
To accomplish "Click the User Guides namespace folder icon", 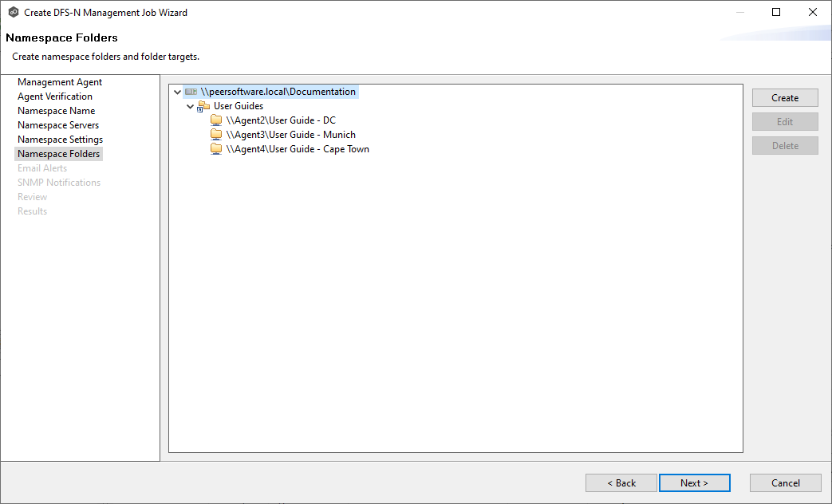I will click(x=203, y=107).
